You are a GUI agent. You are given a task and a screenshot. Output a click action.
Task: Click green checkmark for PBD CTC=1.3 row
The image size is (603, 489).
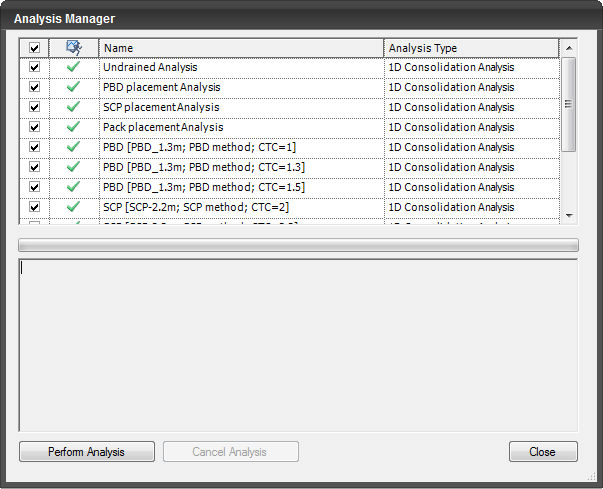73,167
